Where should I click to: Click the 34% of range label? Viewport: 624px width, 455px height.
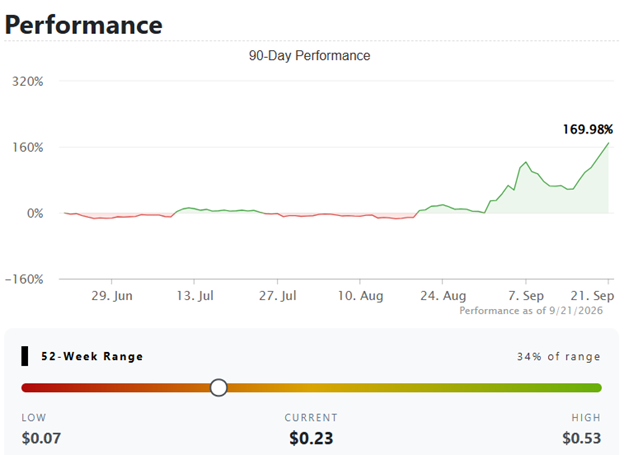[x=558, y=356]
